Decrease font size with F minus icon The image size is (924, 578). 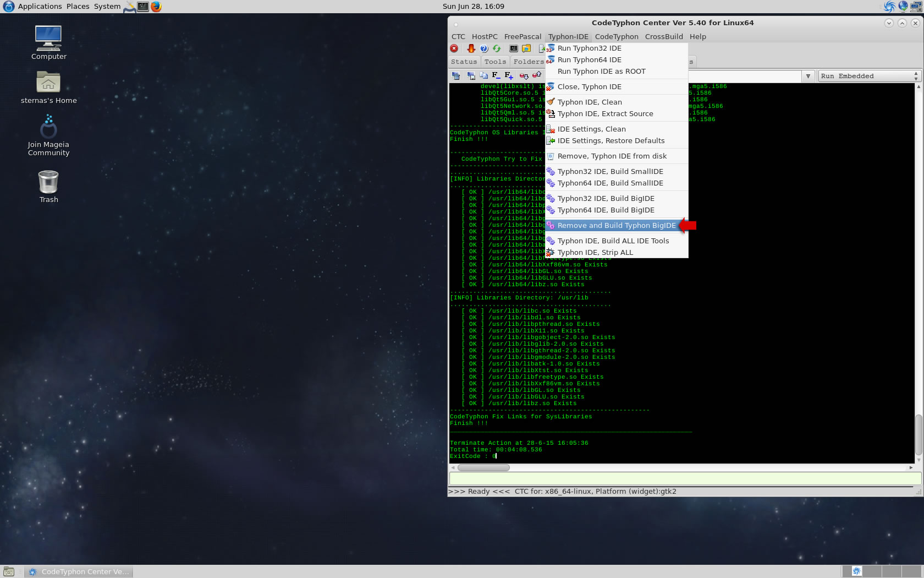tap(496, 75)
